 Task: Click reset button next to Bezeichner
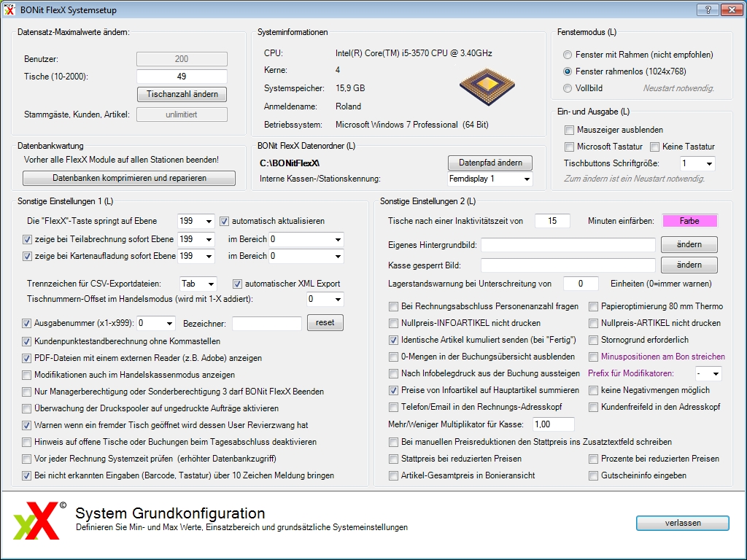325,323
